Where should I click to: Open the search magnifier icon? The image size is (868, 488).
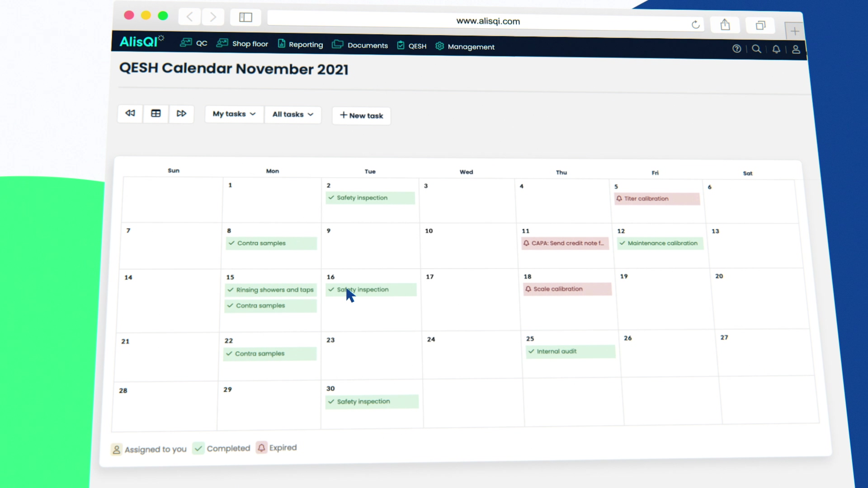756,49
